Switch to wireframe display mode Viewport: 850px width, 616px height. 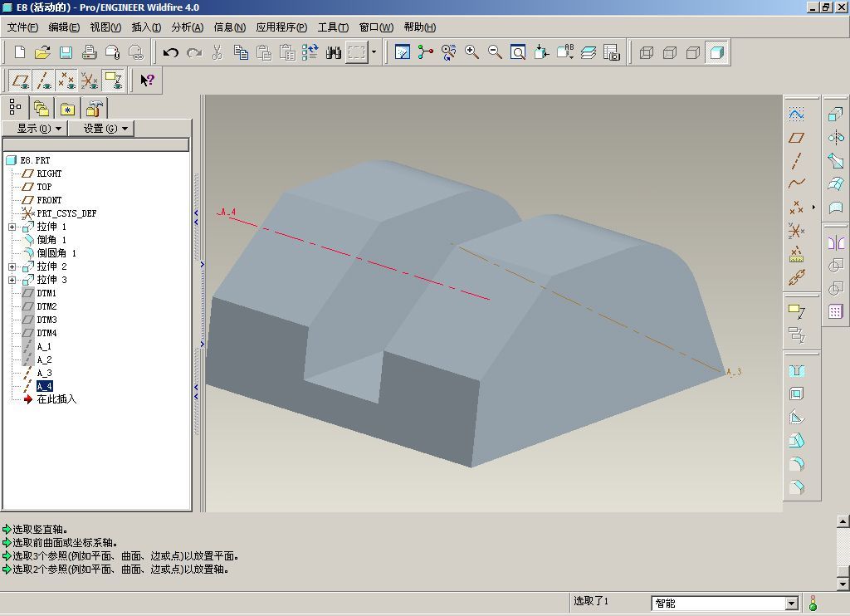tap(646, 52)
